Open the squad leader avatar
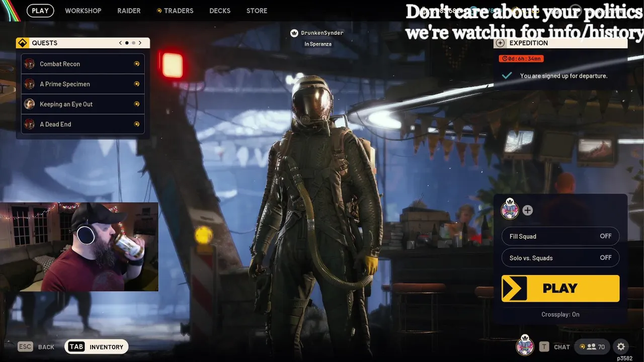Screen dimensions: 644x362 pos(510,209)
